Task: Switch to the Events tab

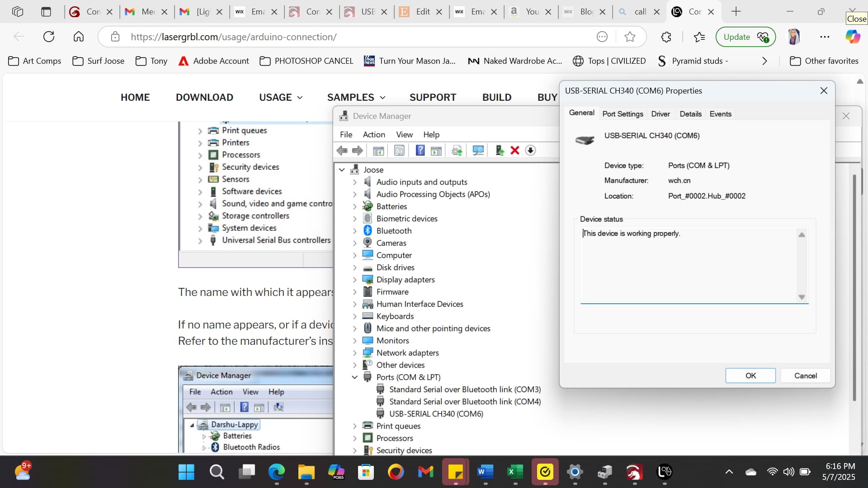Action: pos(720,114)
